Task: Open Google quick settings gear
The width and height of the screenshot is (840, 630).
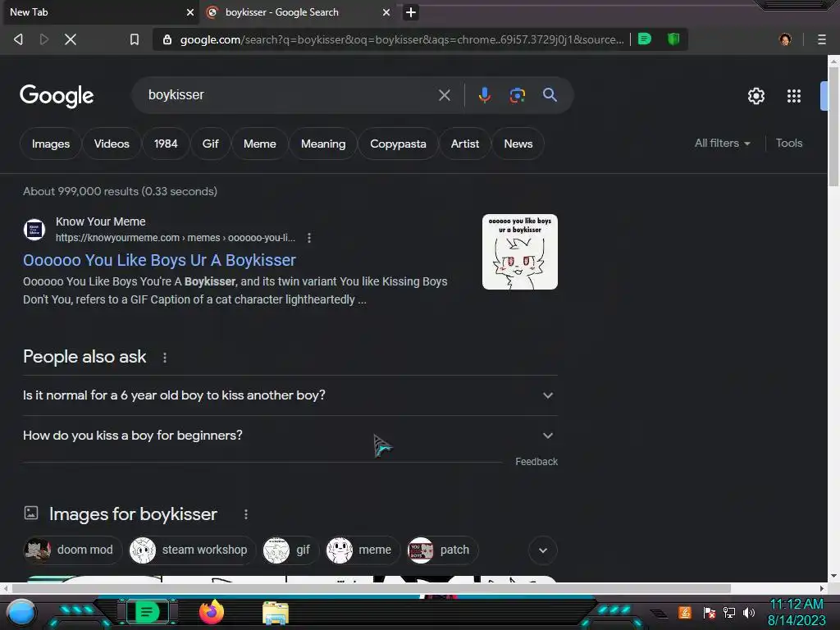Action: coord(756,96)
